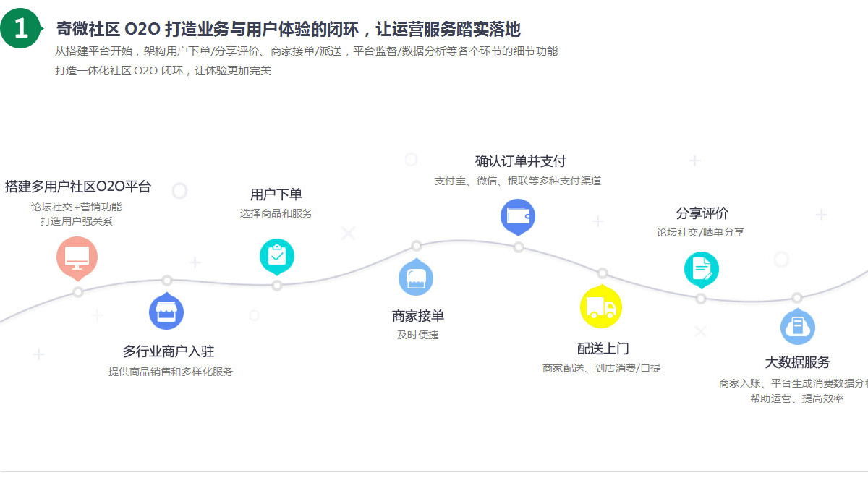Open the blue wallet payment icon
This screenshot has height=496, width=868.
coord(518,216)
